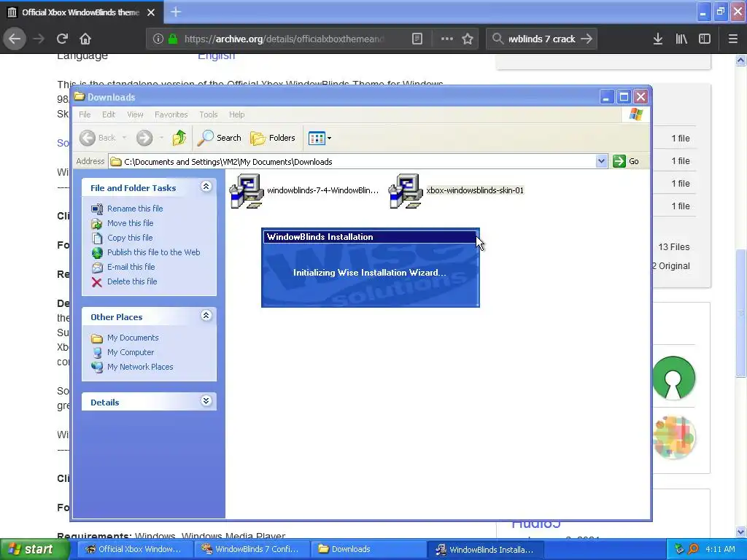Click the orange search system tray icon
This screenshot has width=747, height=560.
(693, 549)
